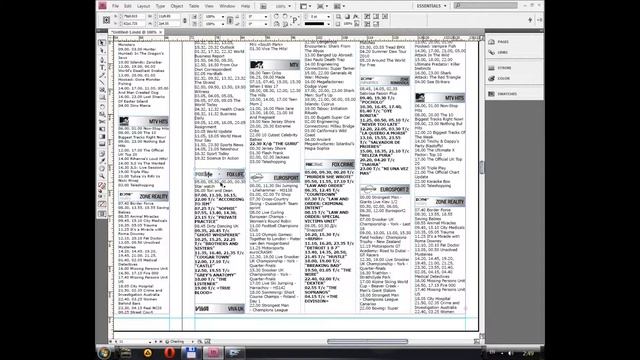This screenshot has height=360, width=640.
Task: Open the Table menu
Action: [x=194, y=6]
